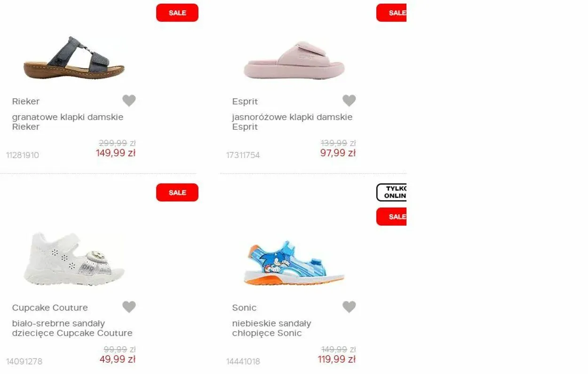
Task: Click the Cupcake Couture brand name
Action: [x=50, y=308]
